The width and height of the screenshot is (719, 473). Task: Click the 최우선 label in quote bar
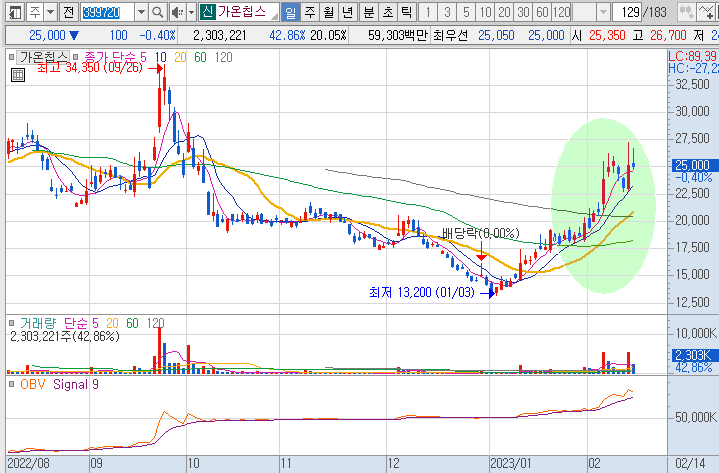pos(450,35)
